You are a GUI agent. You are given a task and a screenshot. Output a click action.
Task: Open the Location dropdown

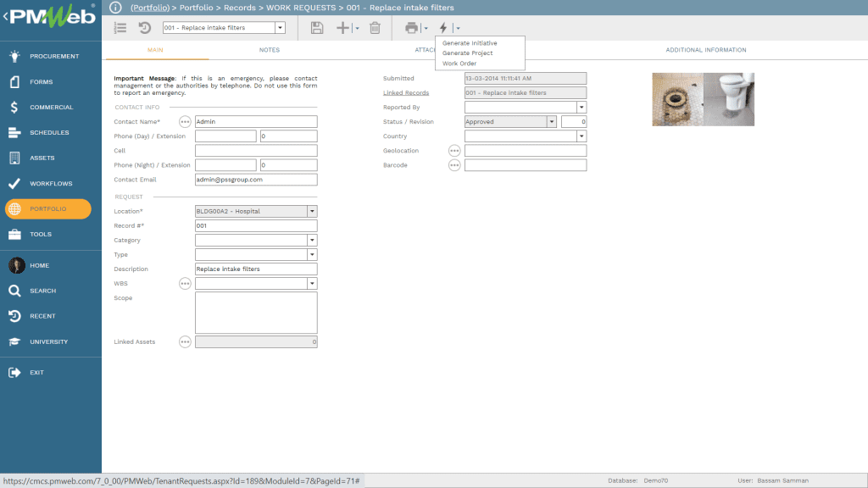[312, 211]
